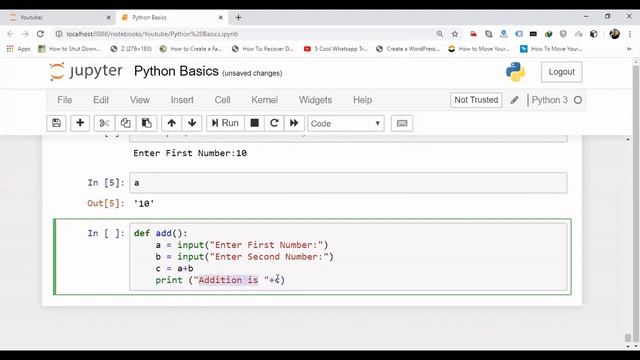
Task: Open the command palette keyboard icon
Action: 402,123
